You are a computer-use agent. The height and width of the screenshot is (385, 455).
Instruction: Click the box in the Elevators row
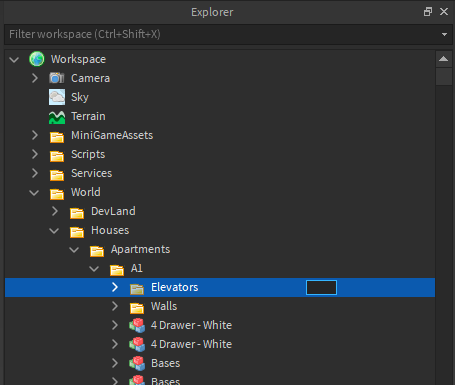321,287
